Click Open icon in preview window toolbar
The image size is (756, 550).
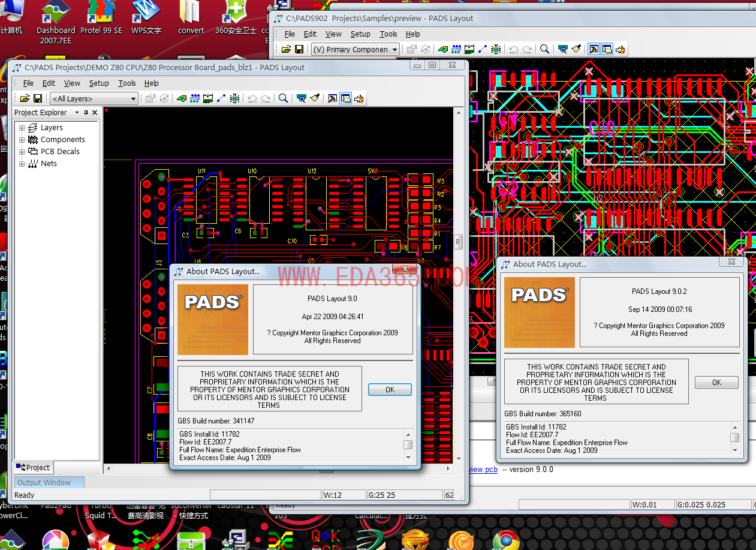point(286,49)
